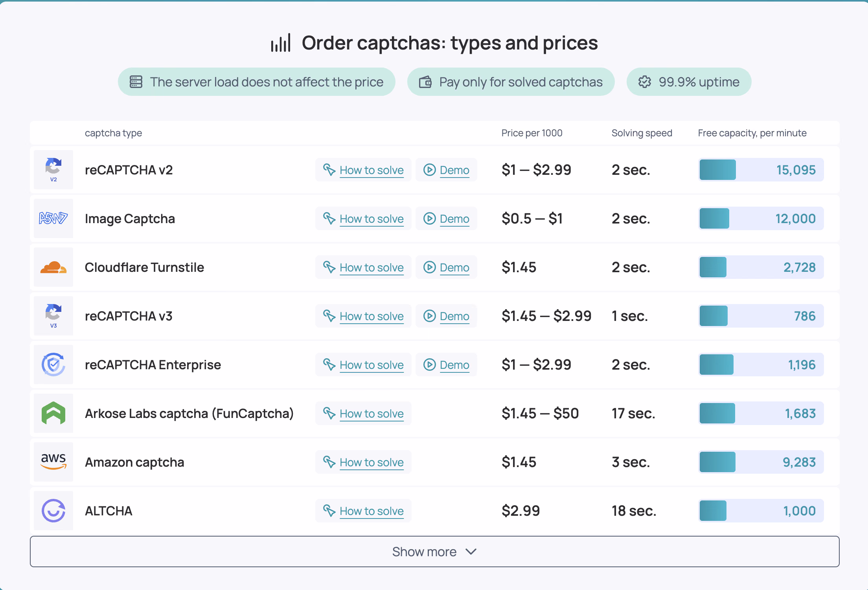Click the Cloudflare Turnstile cloud icon
Image resolution: width=868 pixels, height=590 pixels.
point(53,267)
